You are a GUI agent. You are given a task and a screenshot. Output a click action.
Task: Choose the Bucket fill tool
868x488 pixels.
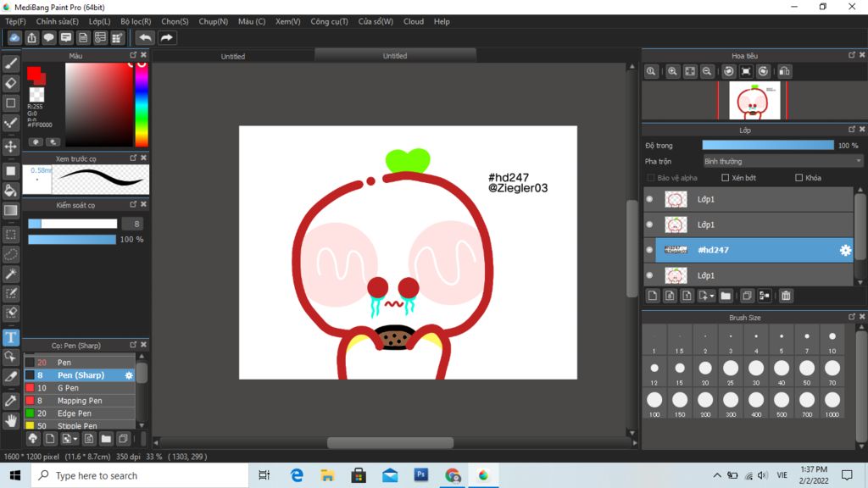(11, 191)
